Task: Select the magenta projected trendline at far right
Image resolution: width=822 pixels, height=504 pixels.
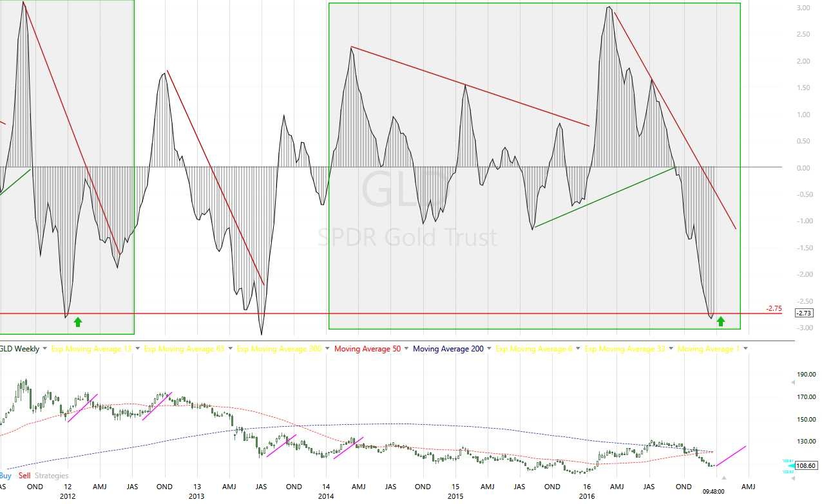Action: [x=731, y=455]
